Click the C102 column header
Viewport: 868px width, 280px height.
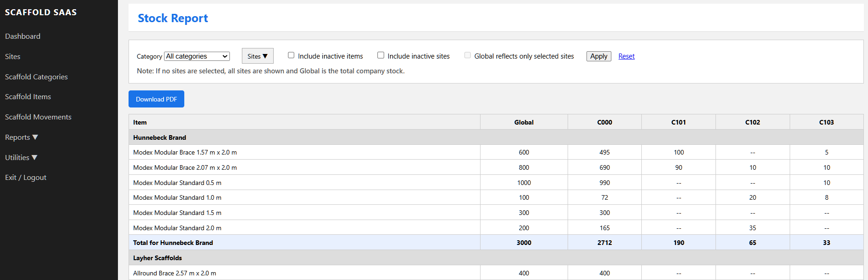coord(753,122)
